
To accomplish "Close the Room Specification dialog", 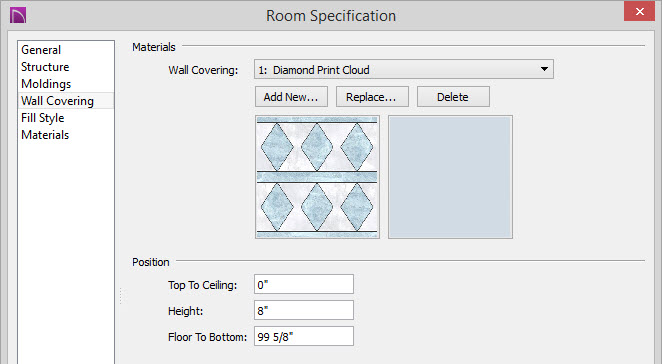I will pos(639,11).
